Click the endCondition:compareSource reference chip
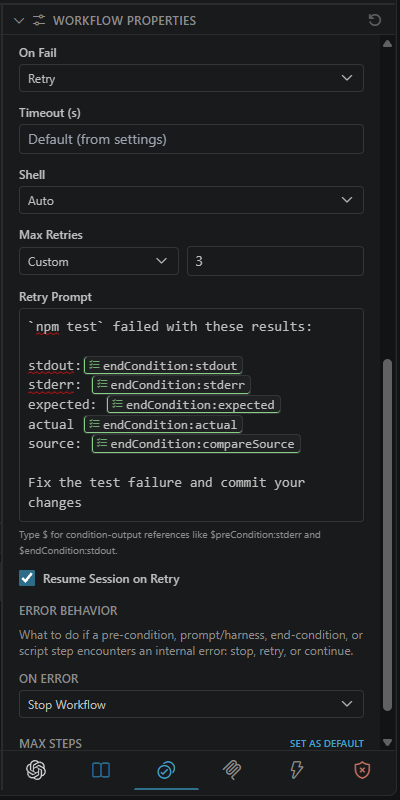The image size is (400, 800). (196, 444)
